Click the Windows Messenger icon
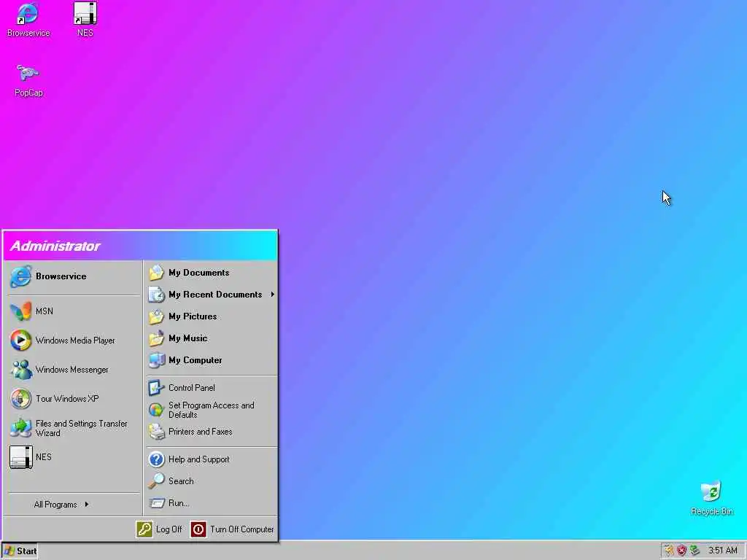This screenshot has height=560, width=747. [x=20, y=370]
